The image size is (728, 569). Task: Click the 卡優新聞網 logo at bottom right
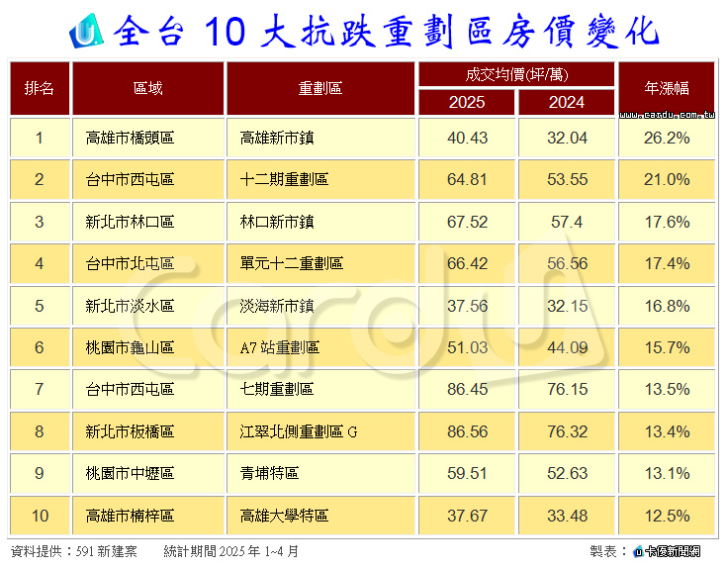tap(668, 551)
